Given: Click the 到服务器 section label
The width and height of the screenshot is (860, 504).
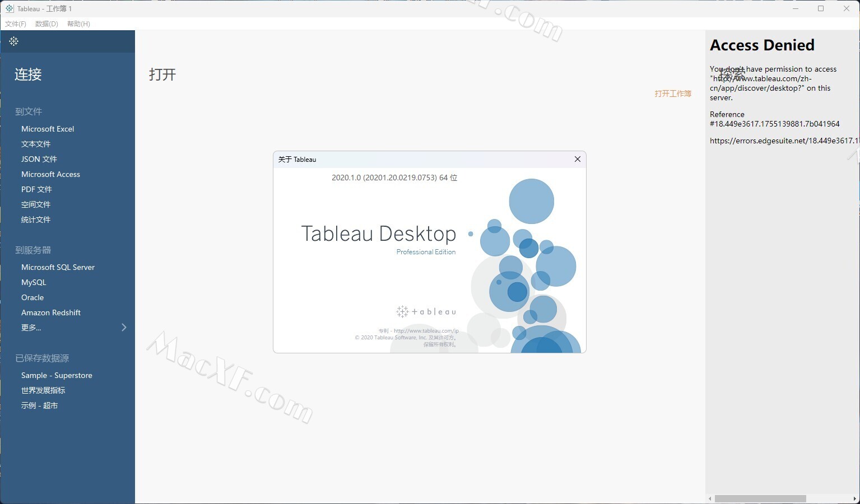Looking at the screenshot, I should 33,250.
